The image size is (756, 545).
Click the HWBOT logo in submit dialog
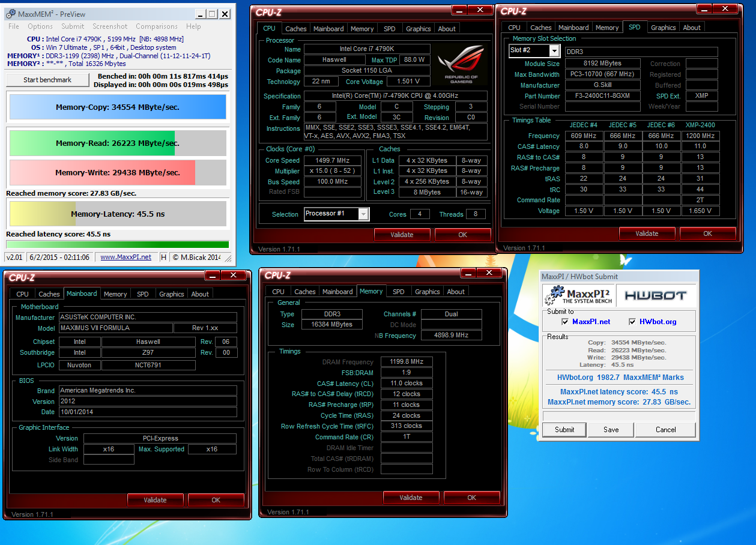pyautogui.click(x=655, y=295)
